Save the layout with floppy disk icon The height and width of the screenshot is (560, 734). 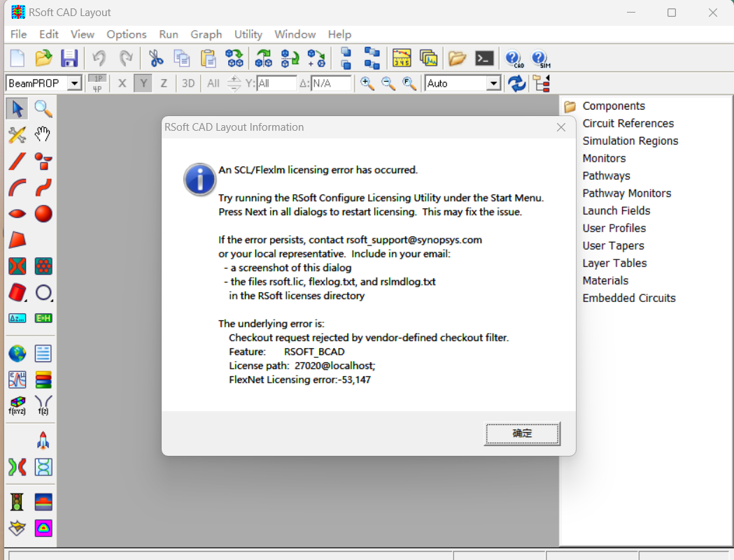pos(69,59)
